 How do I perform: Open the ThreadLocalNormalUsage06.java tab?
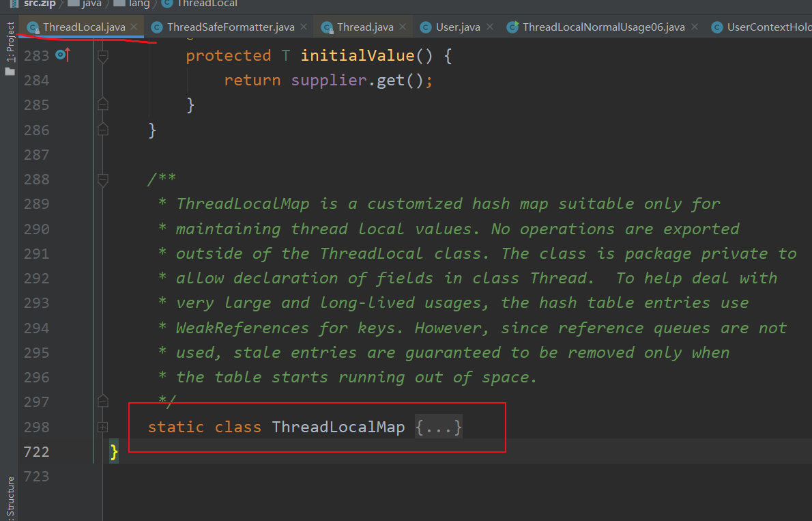pos(600,27)
